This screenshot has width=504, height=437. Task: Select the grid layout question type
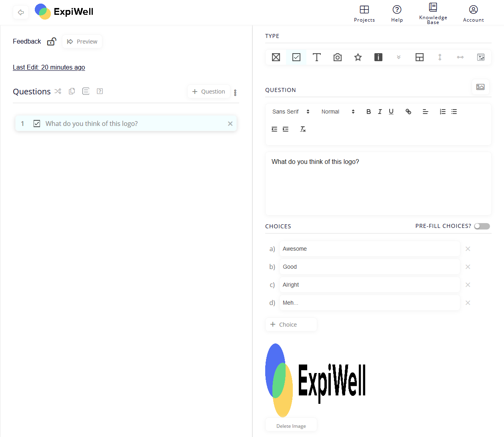pos(420,57)
